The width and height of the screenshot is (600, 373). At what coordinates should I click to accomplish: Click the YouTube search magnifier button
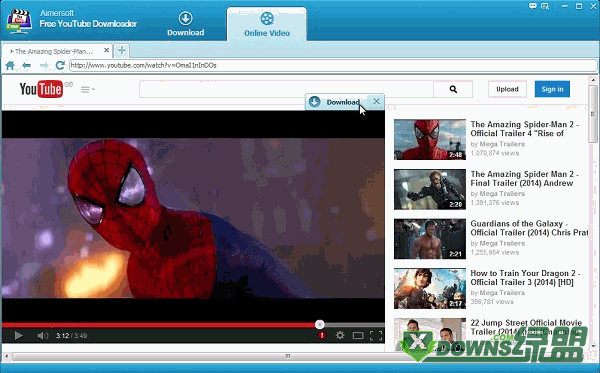453,89
